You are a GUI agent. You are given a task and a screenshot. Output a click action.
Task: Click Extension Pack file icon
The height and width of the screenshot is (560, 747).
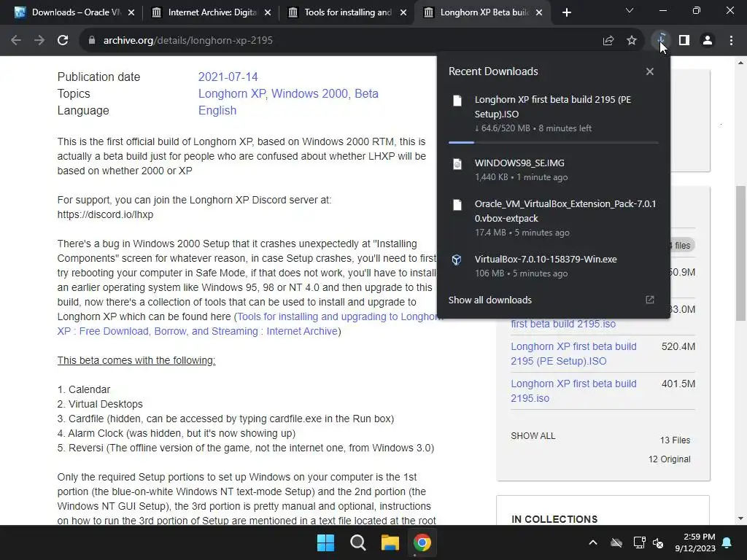tap(457, 205)
